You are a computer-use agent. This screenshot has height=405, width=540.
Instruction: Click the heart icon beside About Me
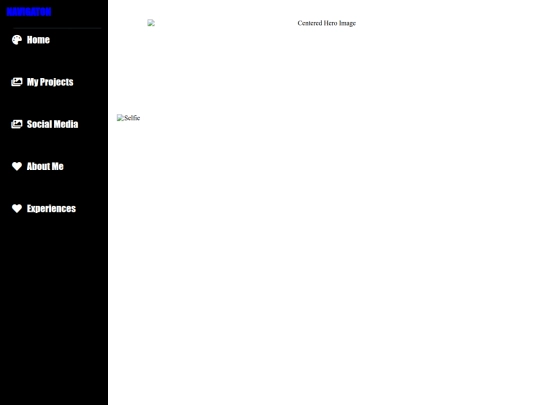pyautogui.click(x=17, y=166)
